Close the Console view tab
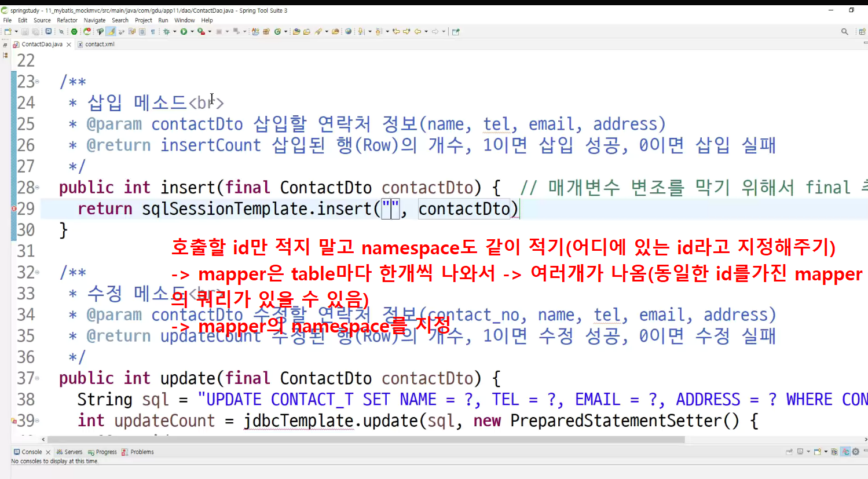Viewport: 868px width, 479px height. pos(48,452)
